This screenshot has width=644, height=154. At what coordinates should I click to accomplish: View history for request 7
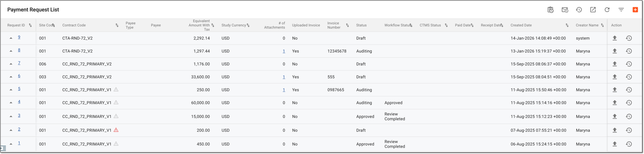[629, 64]
